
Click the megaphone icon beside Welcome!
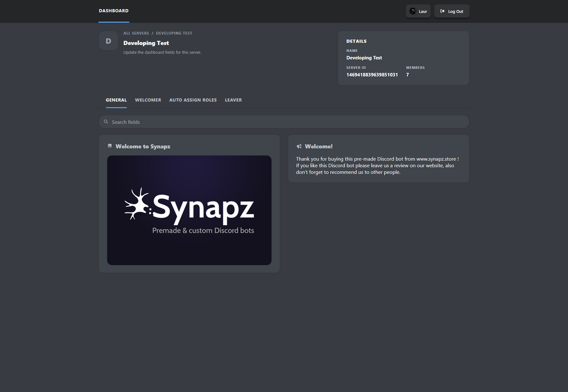pos(299,147)
